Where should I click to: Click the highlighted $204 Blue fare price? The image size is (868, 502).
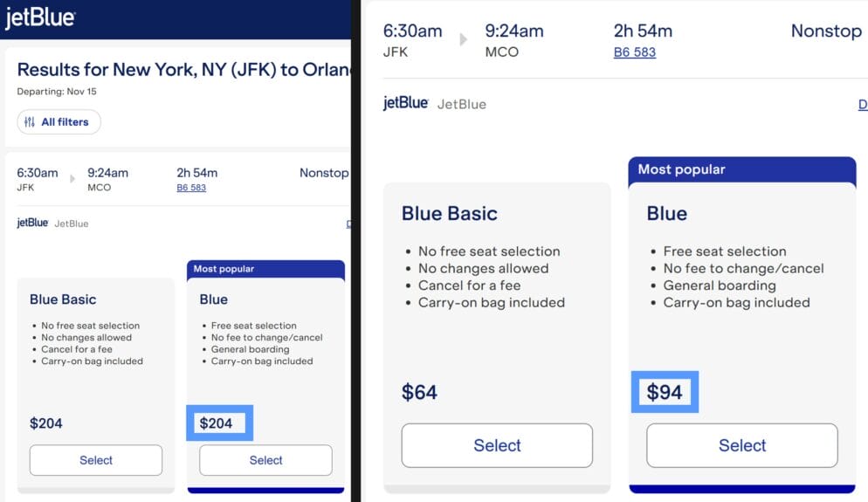point(217,423)
